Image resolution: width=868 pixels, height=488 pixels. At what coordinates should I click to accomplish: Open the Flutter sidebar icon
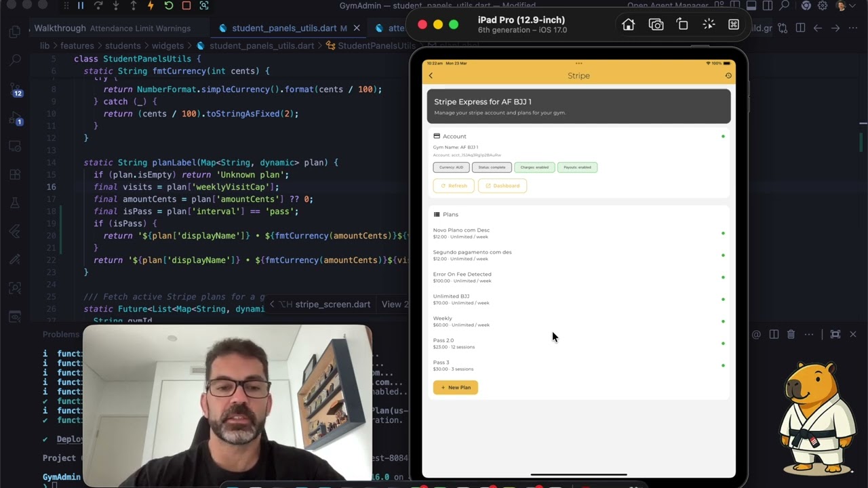(16, 231)
